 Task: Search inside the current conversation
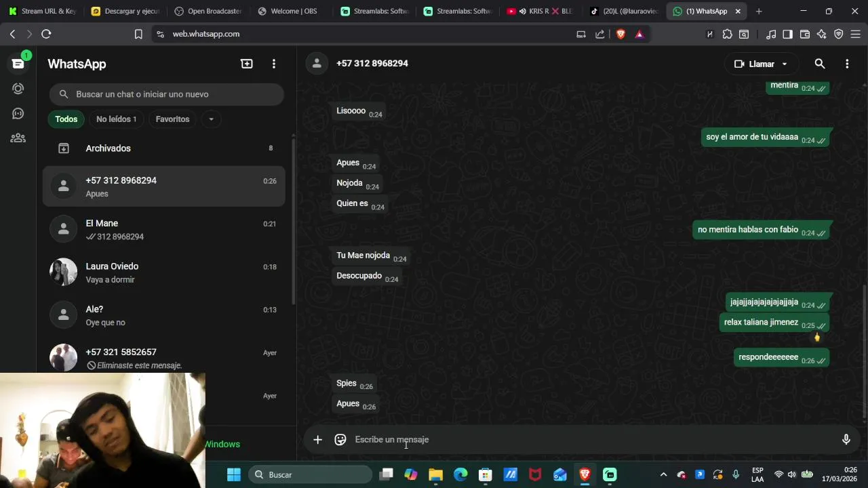pos(820,64)
